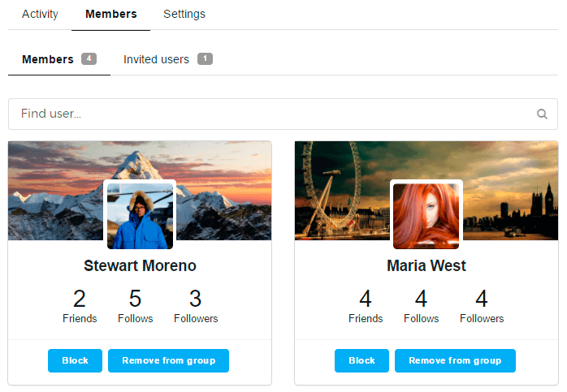Open the Invited users sub-tab

coord(168,59)
